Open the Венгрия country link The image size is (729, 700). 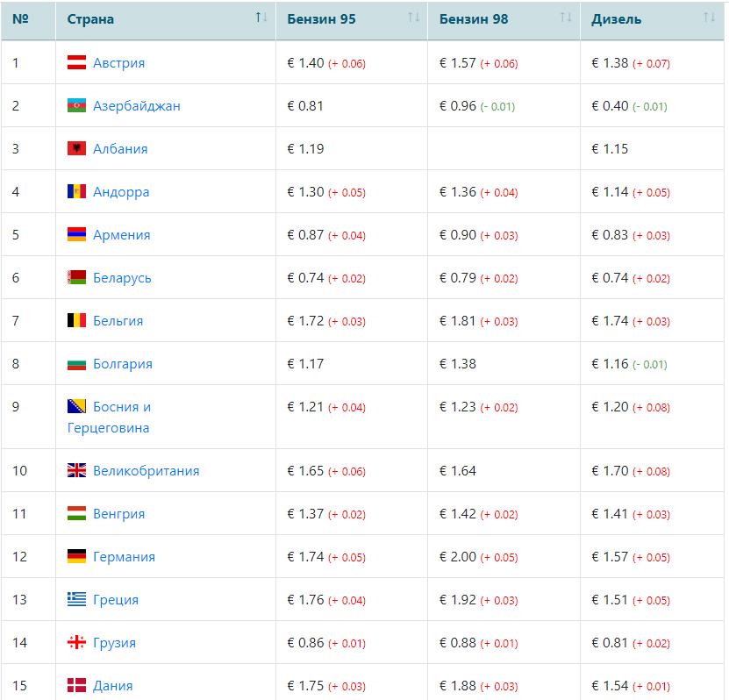(118, 514)
